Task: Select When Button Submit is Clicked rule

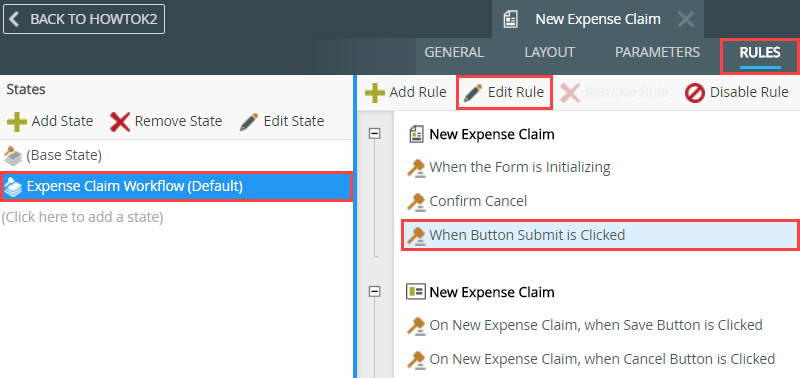Action: pyautogui.click(x=601, y=235)
